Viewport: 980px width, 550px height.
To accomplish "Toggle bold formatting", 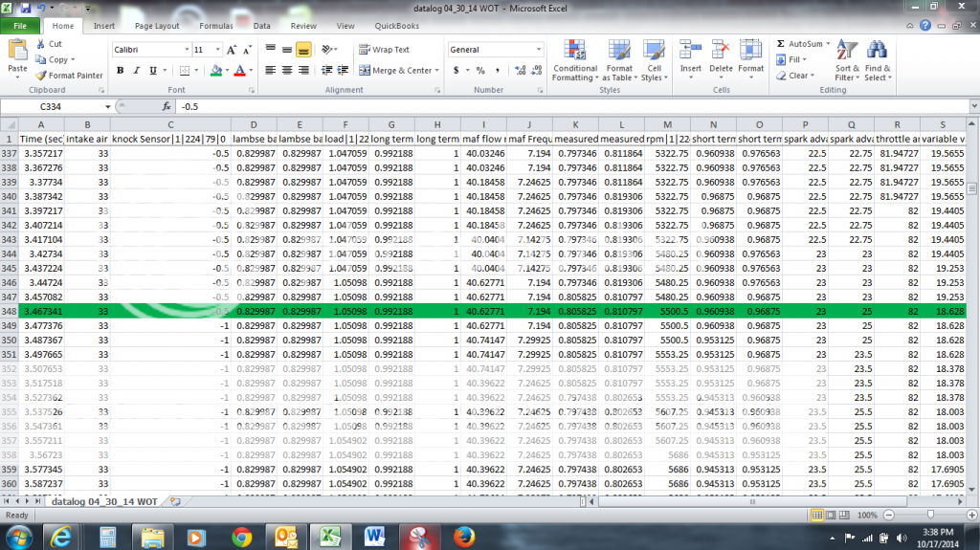I will (x=122, y=70).
